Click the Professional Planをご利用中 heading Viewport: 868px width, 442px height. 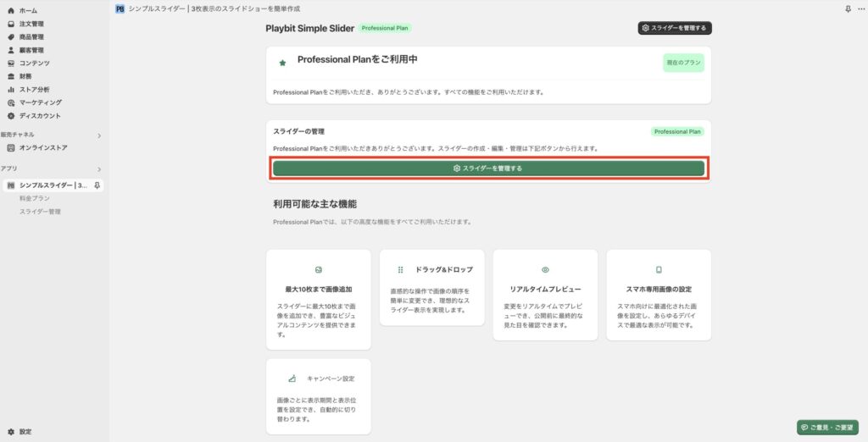(x=357, y=59)
